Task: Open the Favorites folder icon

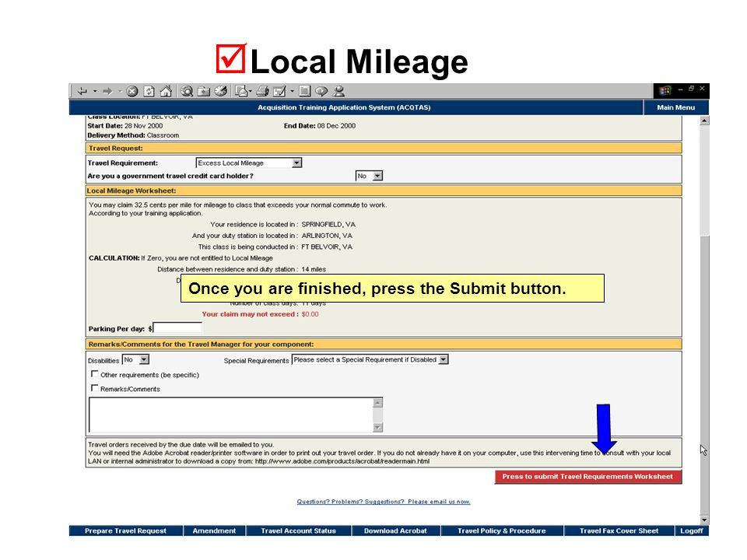Action: coord(204,91)
